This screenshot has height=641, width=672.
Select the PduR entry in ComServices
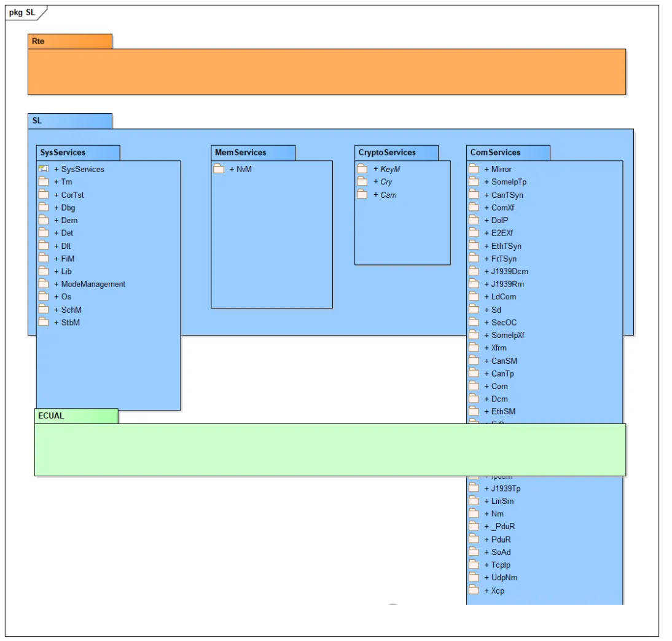501,540
